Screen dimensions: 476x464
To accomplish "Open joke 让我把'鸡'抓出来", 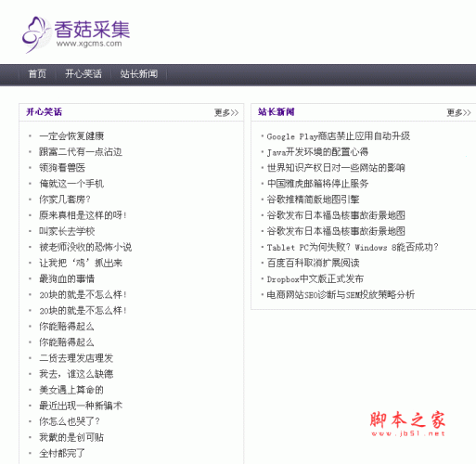I will coord(81,264).
